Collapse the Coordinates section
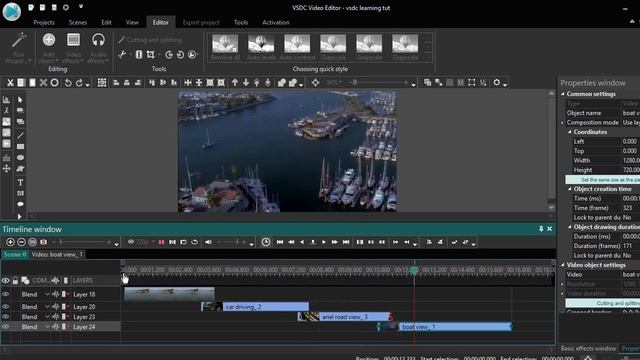 click(570, 132)
